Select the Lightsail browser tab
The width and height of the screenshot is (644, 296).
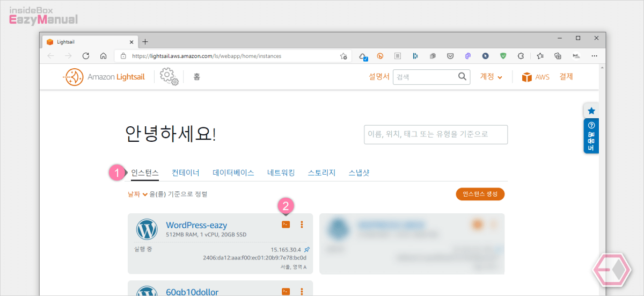[x=89, y=42]
